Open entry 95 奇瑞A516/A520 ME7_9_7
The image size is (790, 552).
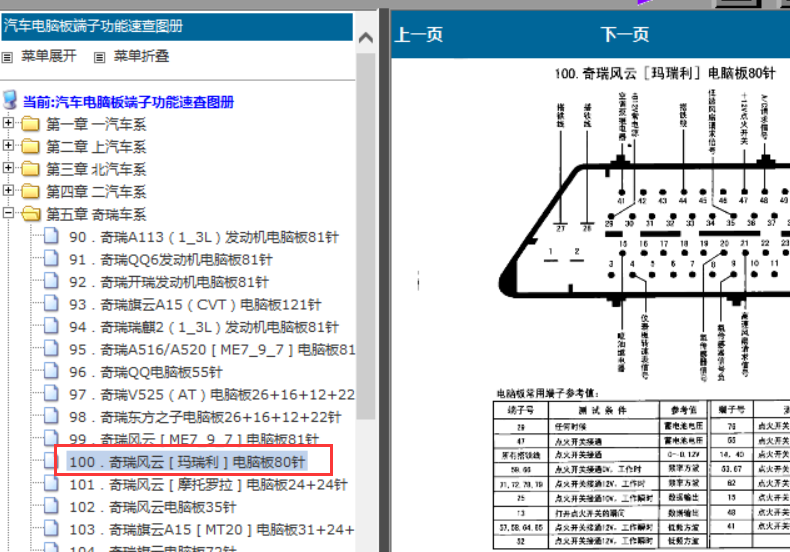(212, 350)
